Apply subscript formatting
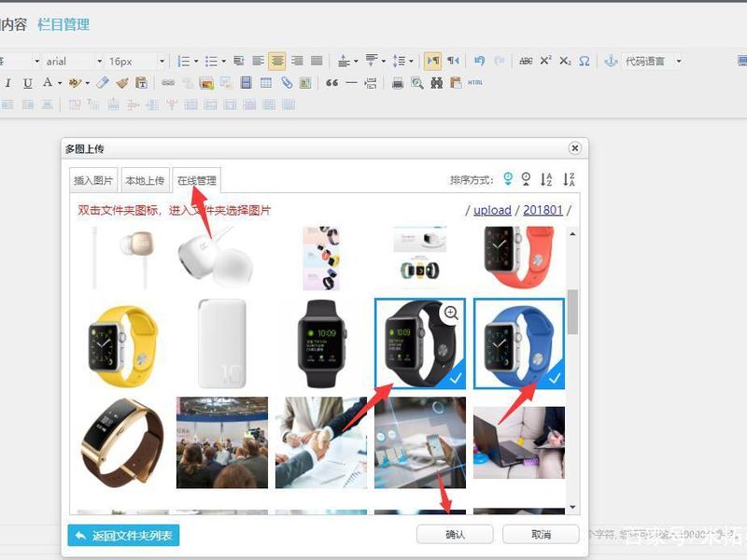 [565, 61]
